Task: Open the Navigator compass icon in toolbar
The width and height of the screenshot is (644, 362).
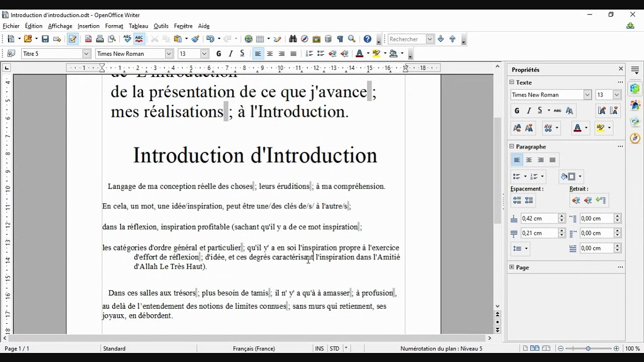Action: 304,39
